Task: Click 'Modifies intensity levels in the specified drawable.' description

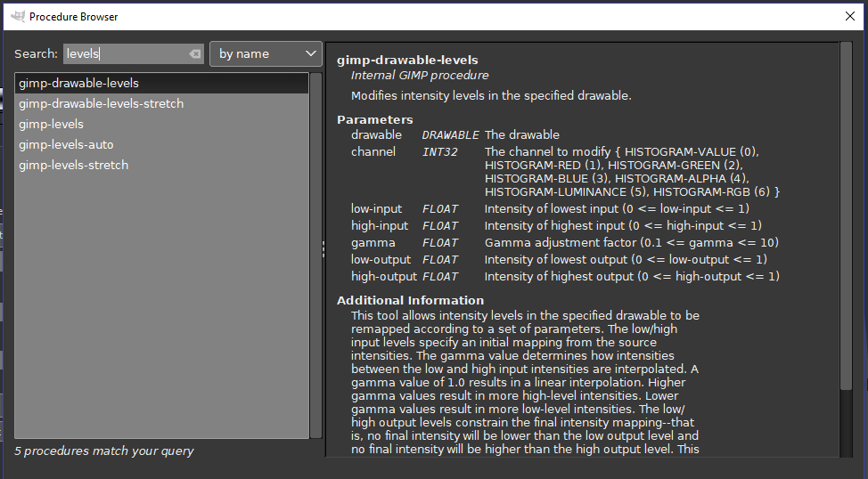Action: [x=491, y=95]
